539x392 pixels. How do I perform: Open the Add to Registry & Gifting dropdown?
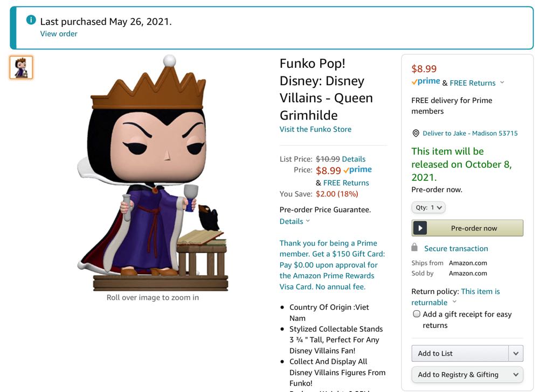[x=516, y=375]
